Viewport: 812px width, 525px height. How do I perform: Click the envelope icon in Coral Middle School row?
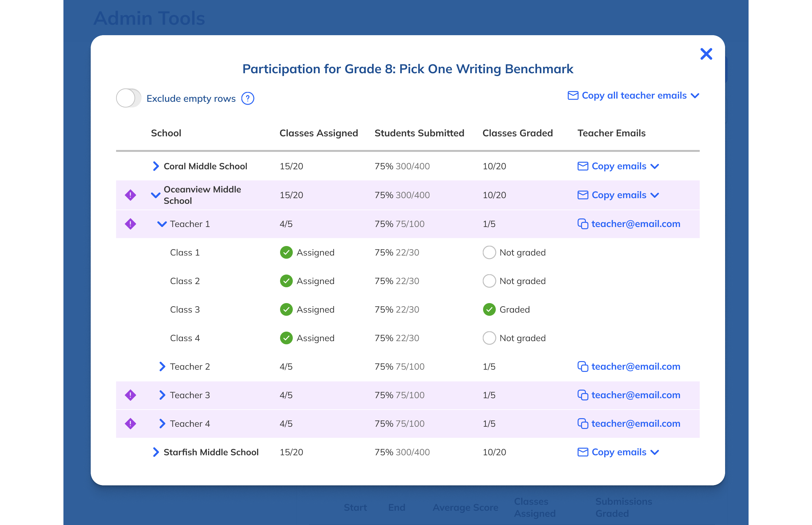[582, 166]
